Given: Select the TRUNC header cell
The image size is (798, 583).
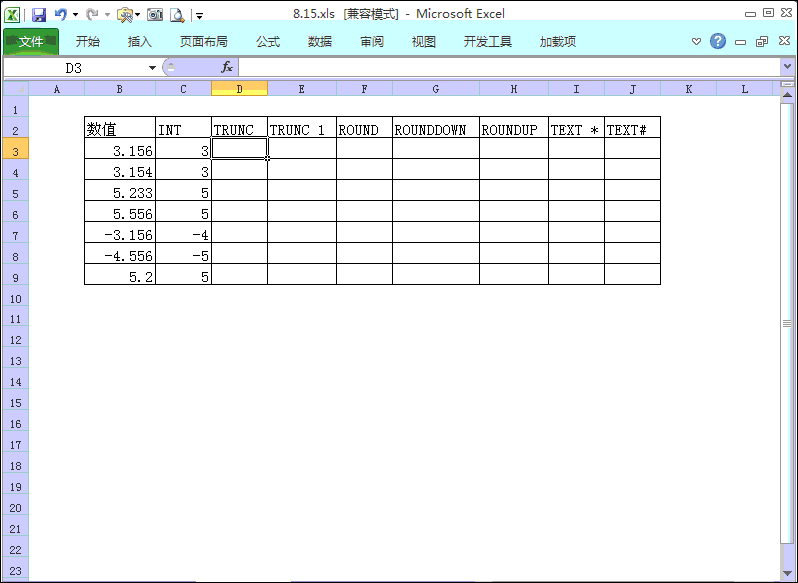Looking at the screenshot, I should point(239,127).
